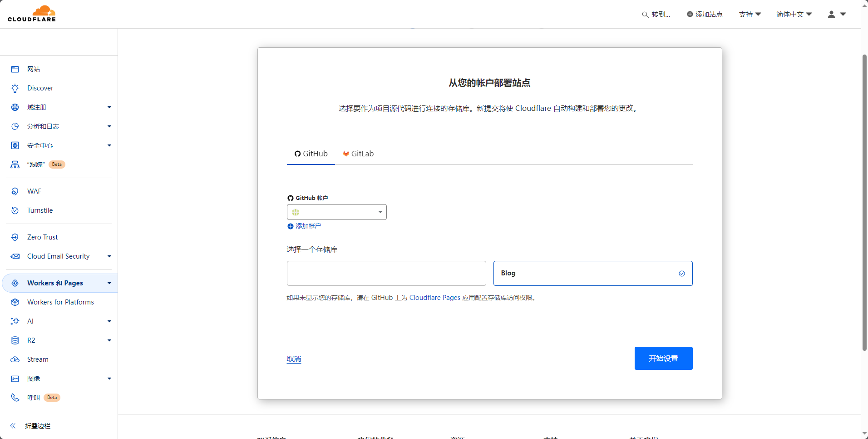Click the search magnifier icon in header
Image resolution: width=868 pixels, height=439 pixels.
click(645, 15)
